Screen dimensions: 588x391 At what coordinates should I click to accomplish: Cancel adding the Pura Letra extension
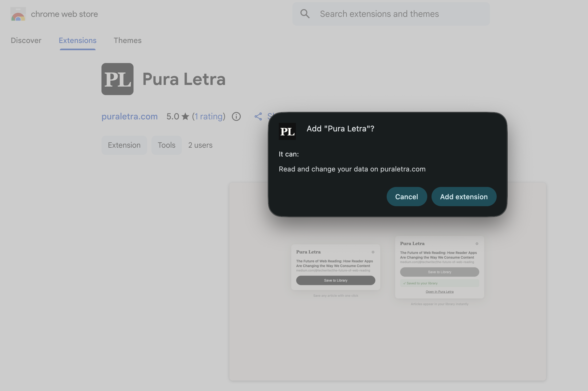click(x=406, y=197)
